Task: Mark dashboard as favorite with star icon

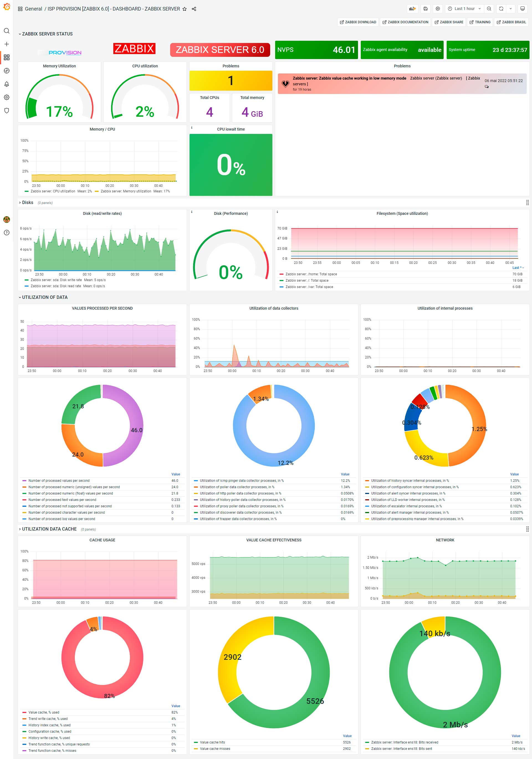Action: 185,9
